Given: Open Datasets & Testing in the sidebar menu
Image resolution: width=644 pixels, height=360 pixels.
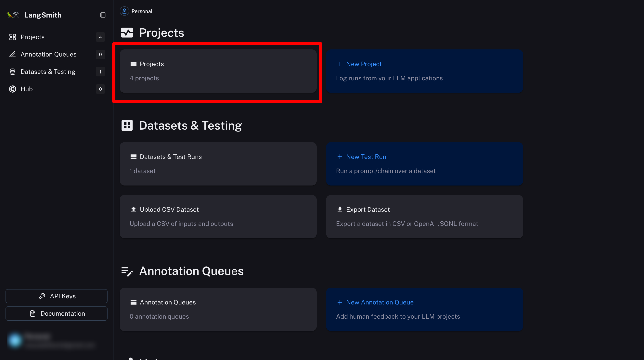Looking at the screenshot, I should pyautogui.click(x=57, y=72).
